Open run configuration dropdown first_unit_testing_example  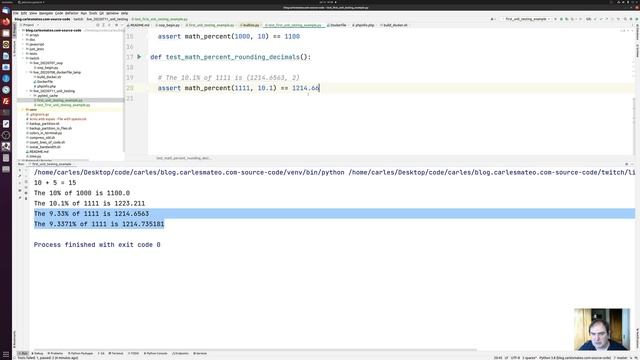pos(528,19)
